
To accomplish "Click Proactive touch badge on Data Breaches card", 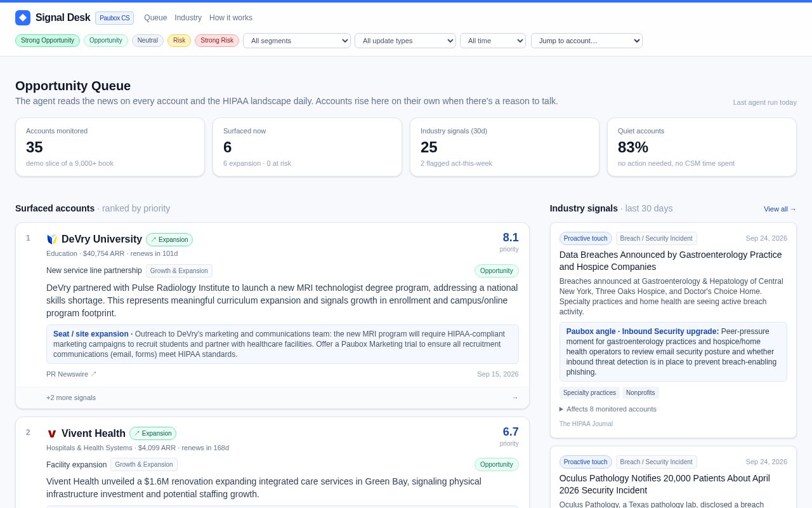I will click(x=586, y=238).
